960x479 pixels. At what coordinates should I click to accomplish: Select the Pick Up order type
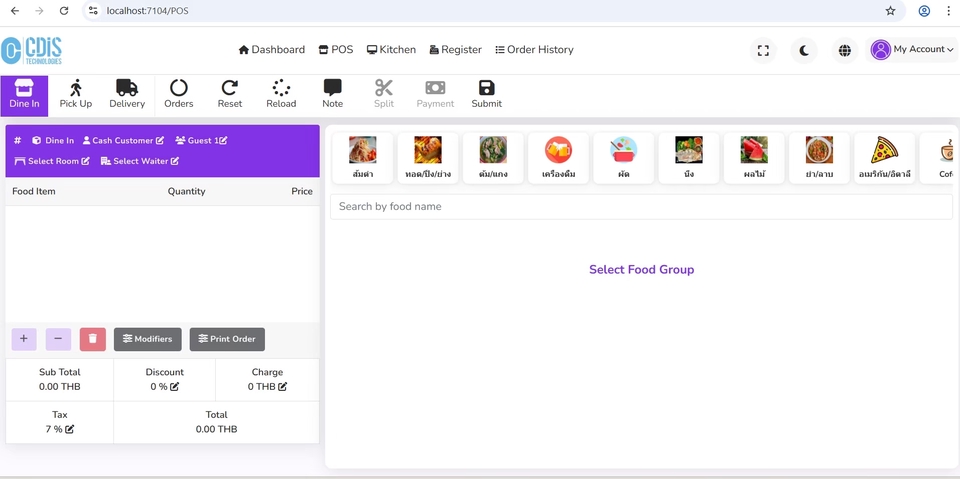[75, 94]
